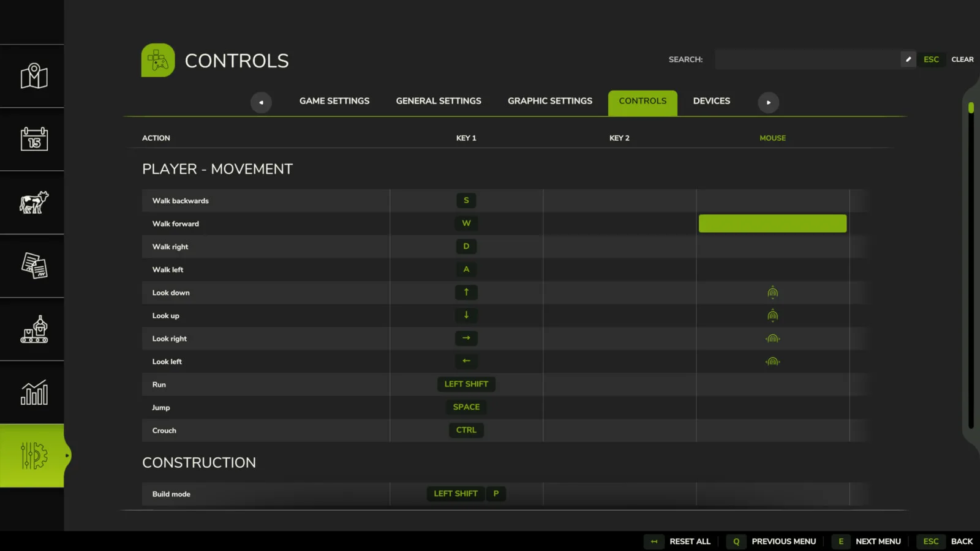Click the A key binding for Walk left

[466, 269]
